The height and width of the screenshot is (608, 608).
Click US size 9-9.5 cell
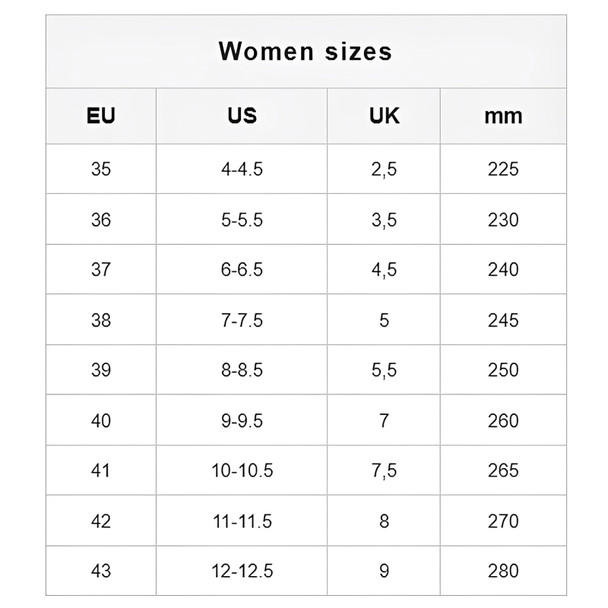[x=242, y=420]
